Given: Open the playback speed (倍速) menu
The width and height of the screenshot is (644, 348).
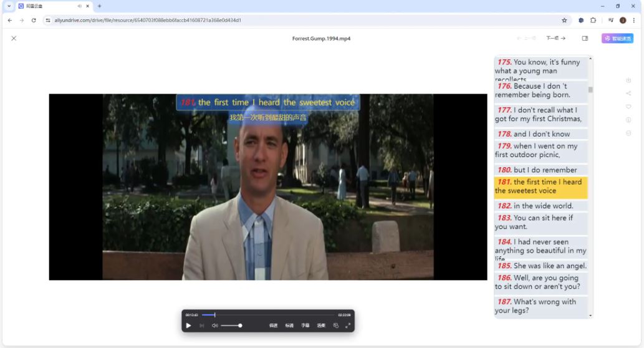Looking at the screenshot, I should (273, 326).
